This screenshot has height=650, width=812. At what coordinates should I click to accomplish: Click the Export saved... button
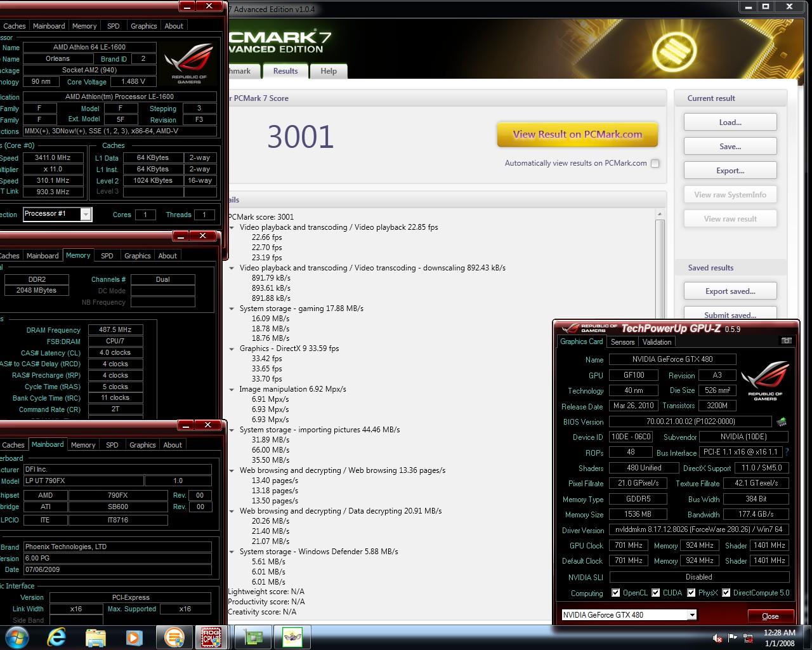coord(730,291)
